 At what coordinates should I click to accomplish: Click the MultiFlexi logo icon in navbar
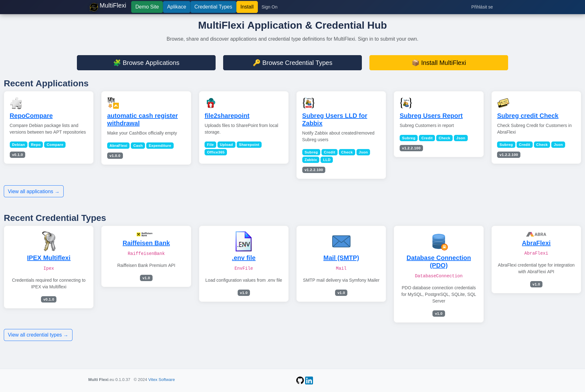point(94,7)
